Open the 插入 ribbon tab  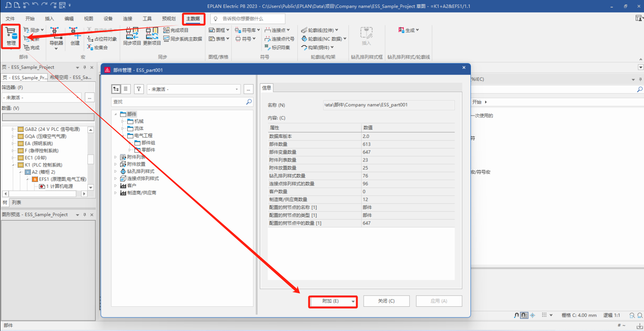[x=49, y=19]
